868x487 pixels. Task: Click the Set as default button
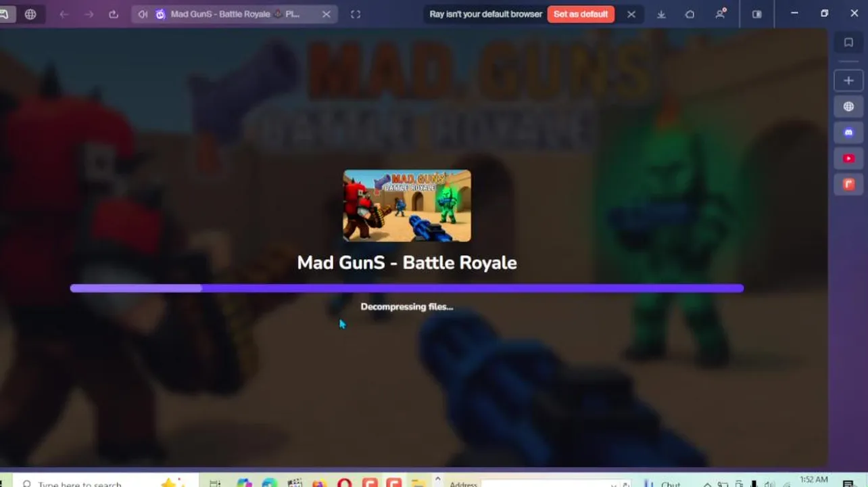coord(581,14)
